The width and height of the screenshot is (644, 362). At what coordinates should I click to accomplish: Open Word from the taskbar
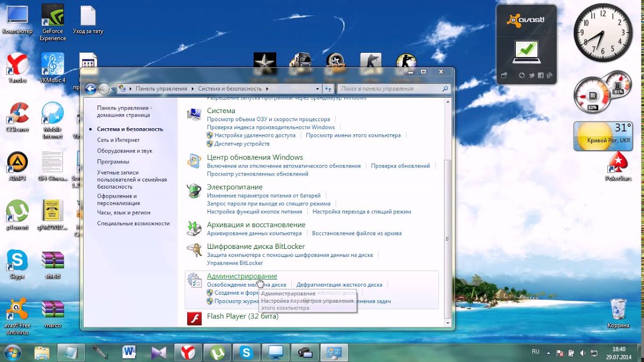click(129, 352)
